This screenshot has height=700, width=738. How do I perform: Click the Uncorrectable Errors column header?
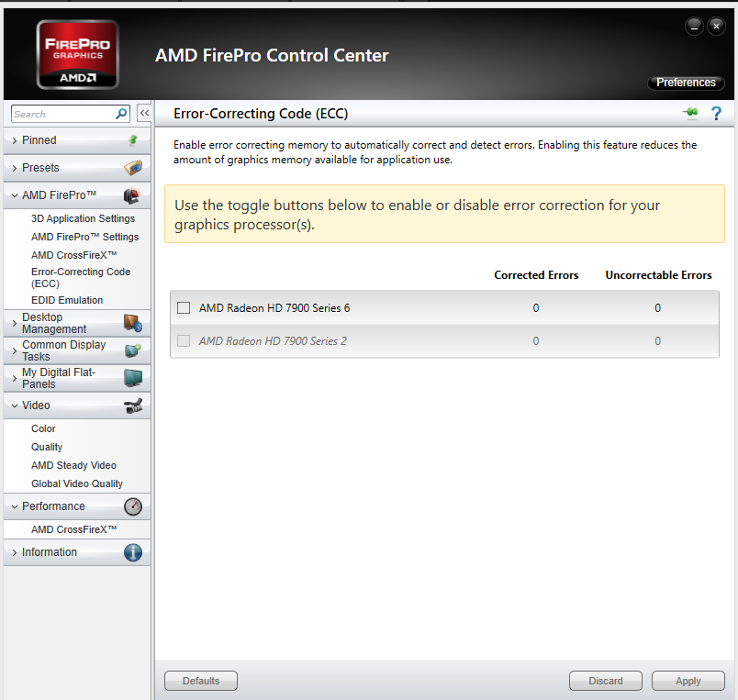click(658, 275)
